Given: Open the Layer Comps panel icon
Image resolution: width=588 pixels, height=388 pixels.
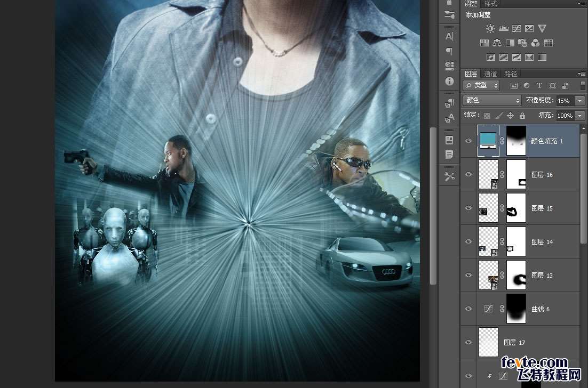Looking at the screenshot, I should (x=449, y=140).
